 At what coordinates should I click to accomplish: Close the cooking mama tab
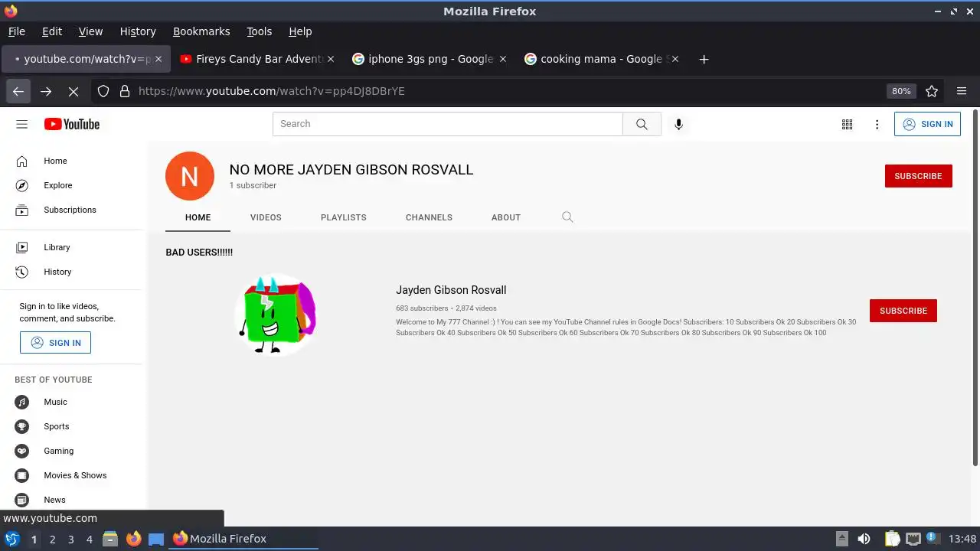pos(675,59)
